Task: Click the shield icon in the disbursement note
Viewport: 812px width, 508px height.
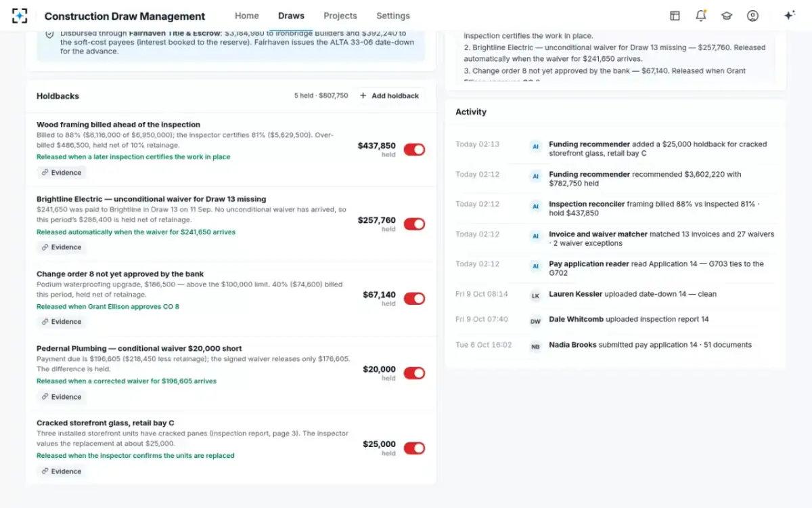Action: point(49,34)
